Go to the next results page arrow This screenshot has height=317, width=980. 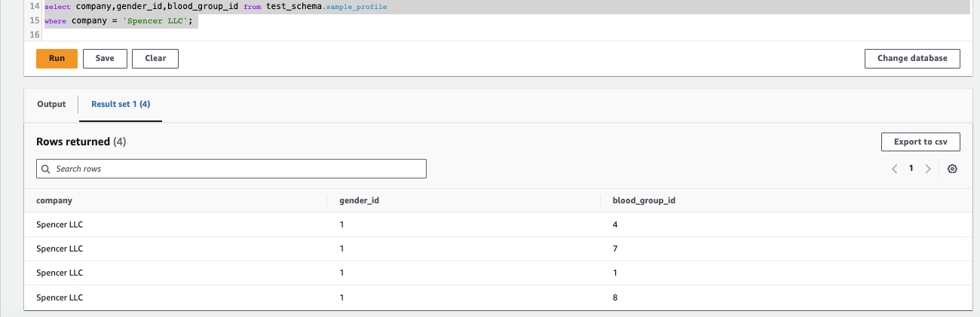(x=928, y=169)
